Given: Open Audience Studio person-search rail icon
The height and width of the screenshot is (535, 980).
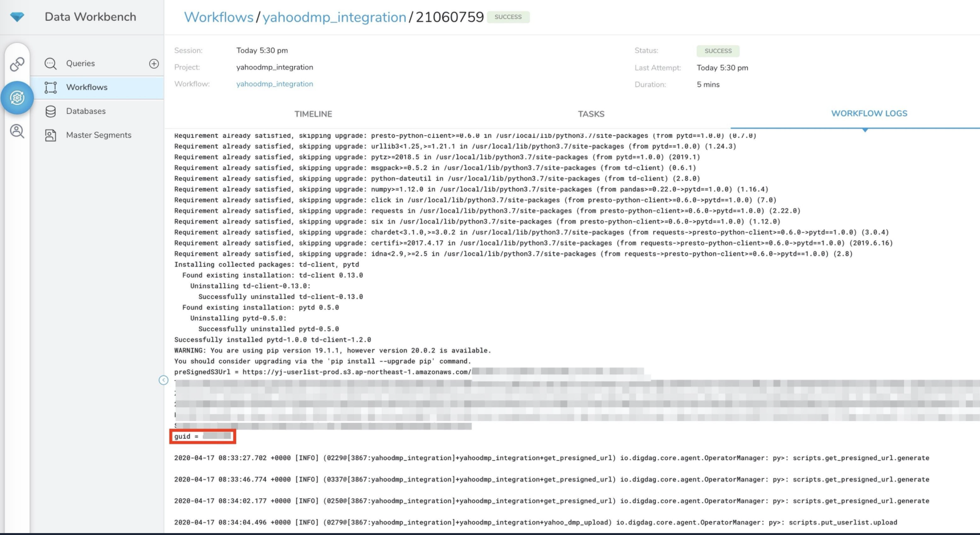Looking at the screenshot, I should click(x=17, y=131).
